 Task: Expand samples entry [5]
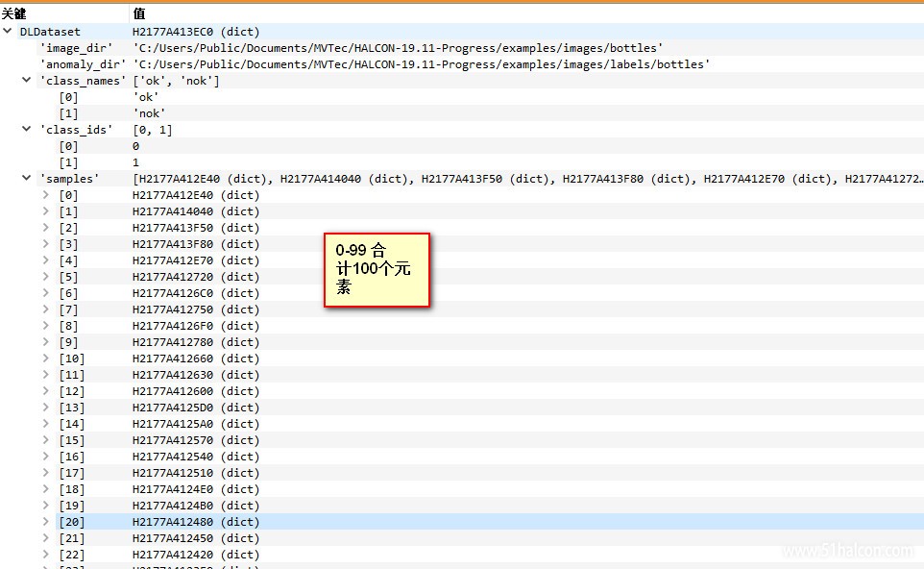[x=46, y=276]
